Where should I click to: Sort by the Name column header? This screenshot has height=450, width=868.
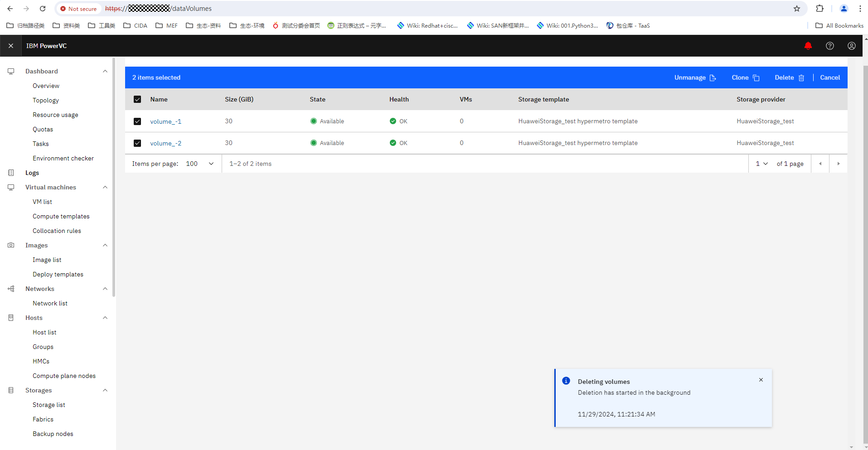pyautogui.click(x=159, y=99)
